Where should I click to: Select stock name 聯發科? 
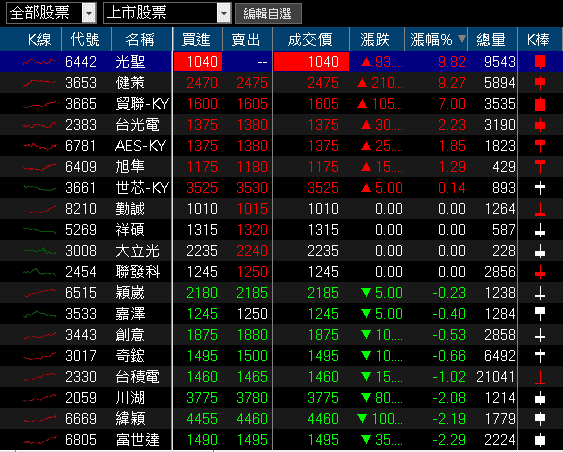pyautogui.click(x=138, y=272)
